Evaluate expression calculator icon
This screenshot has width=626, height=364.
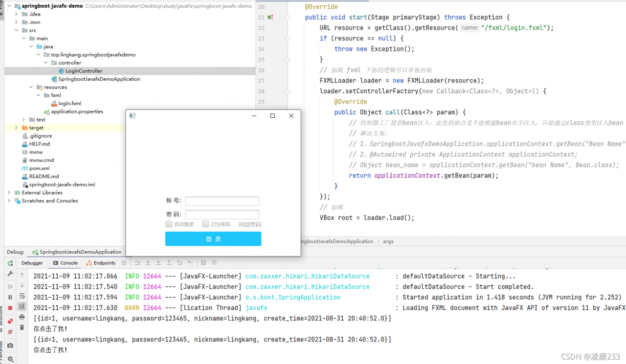(203, 263)
